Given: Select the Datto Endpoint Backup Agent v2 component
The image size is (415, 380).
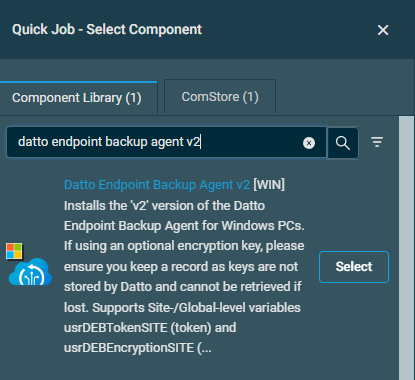Looking at the screenshot, I should [x=354, y=267].
